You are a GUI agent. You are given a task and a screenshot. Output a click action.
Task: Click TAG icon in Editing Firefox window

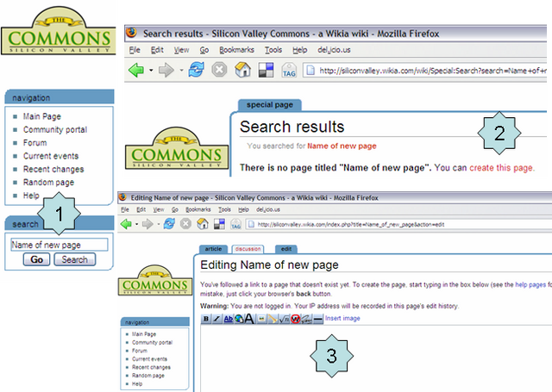coord(235,224)
